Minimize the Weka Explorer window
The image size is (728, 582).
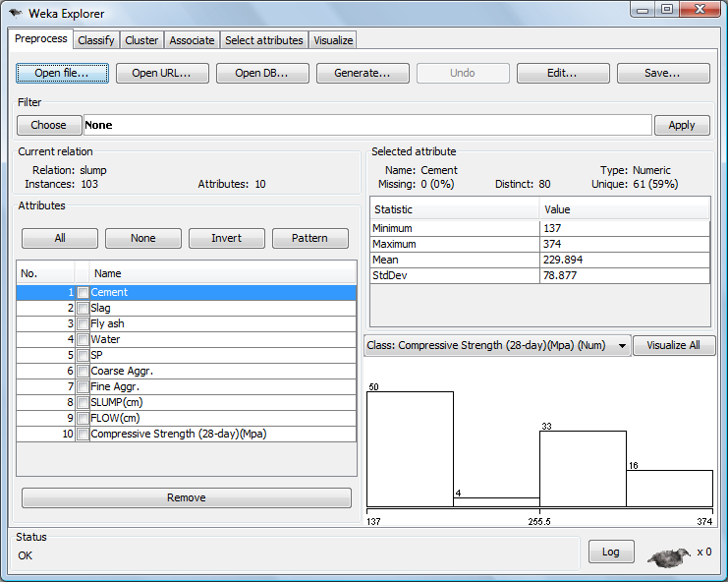coord(643,9)
